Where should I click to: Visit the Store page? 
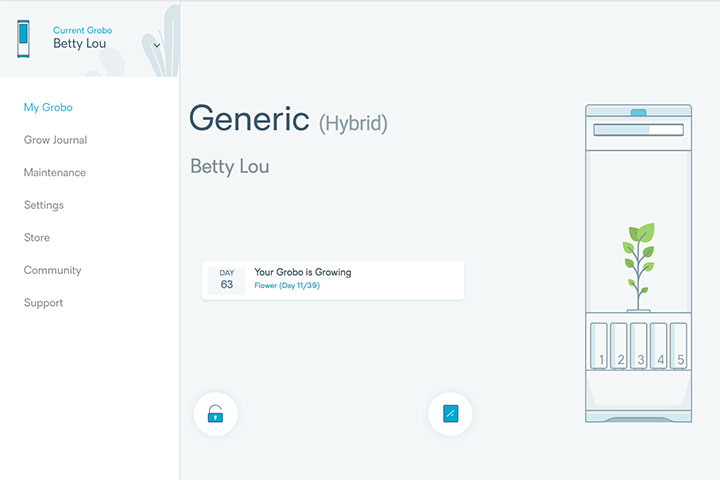(37, 238)
